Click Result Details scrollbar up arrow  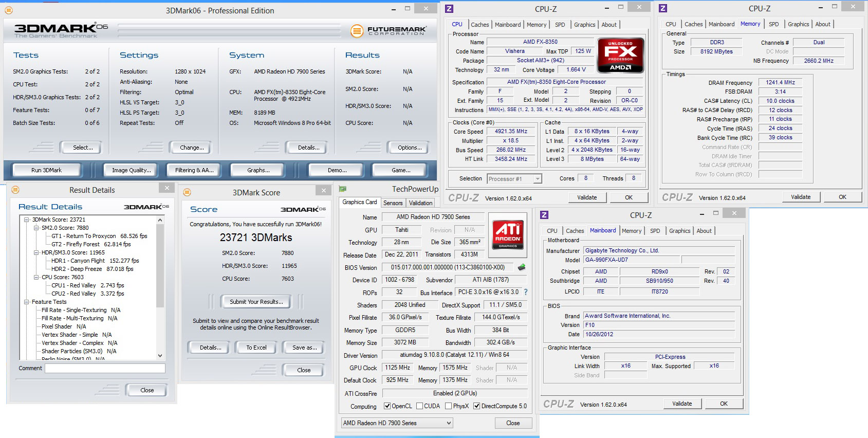click(x=160, y=220)
